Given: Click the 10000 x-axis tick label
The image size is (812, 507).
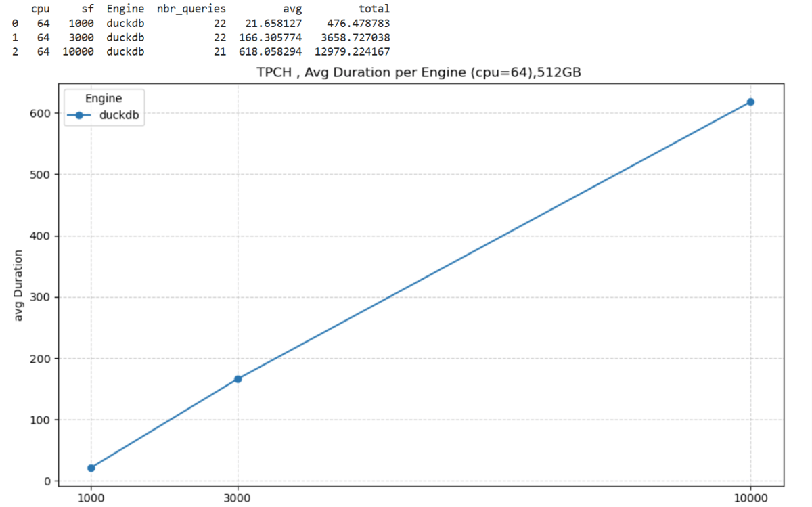Looking at the screenshot, I should tap(750, 497).
